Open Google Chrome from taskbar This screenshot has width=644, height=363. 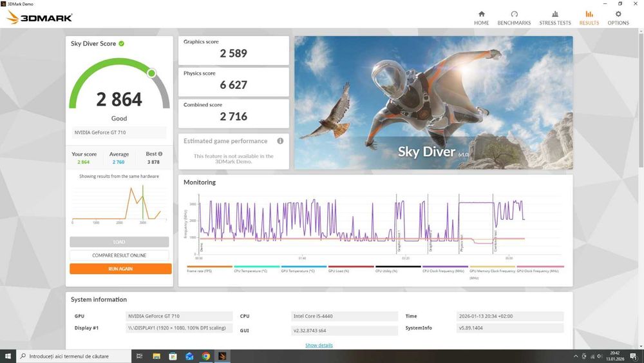coord(206,356)
